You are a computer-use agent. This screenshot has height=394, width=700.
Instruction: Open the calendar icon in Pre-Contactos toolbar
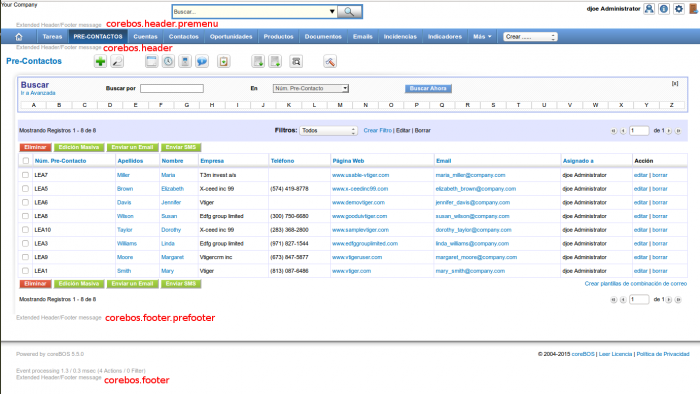pyautogui.click(x=151, y=62)
